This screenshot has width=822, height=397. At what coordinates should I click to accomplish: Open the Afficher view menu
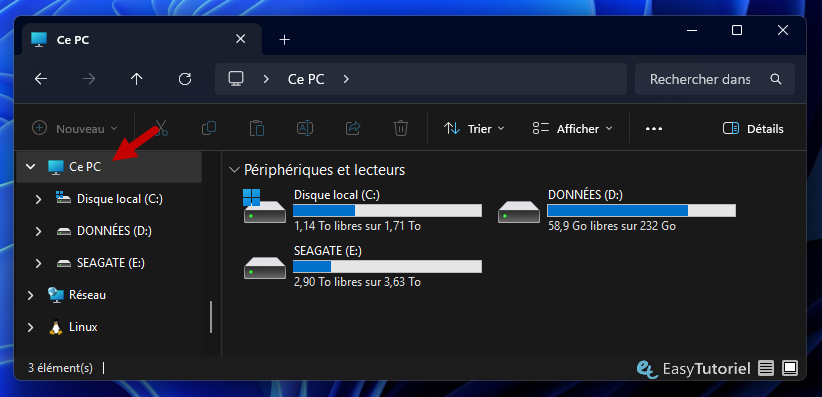[572, 128]
